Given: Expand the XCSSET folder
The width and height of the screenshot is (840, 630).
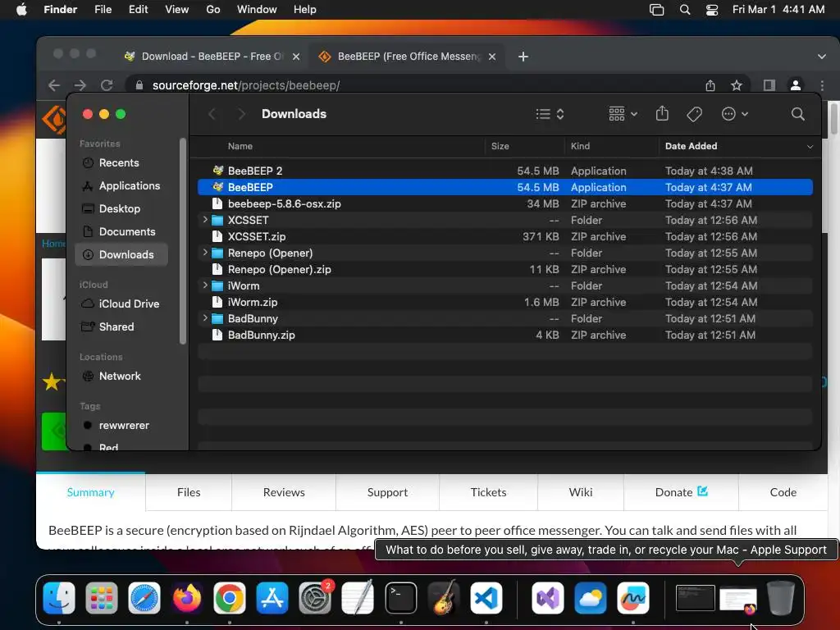Looking at the screenshot, I should coord(204,220).
